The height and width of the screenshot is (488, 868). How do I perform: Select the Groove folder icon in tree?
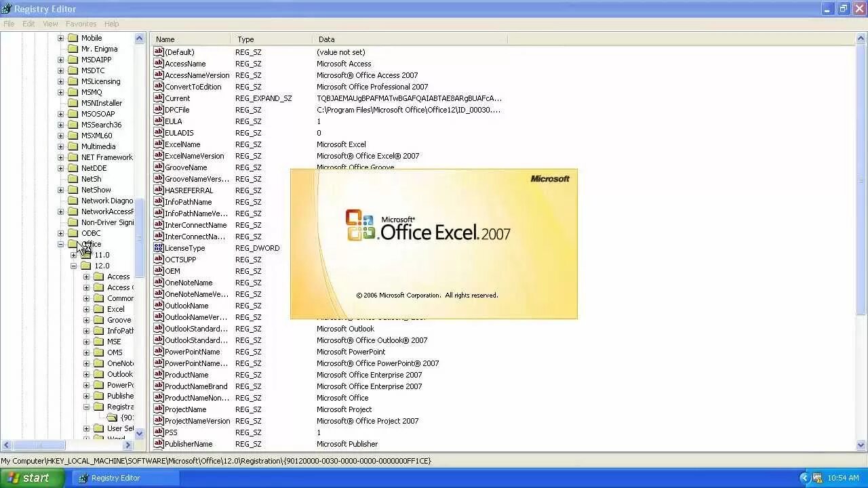pos(98,320)
